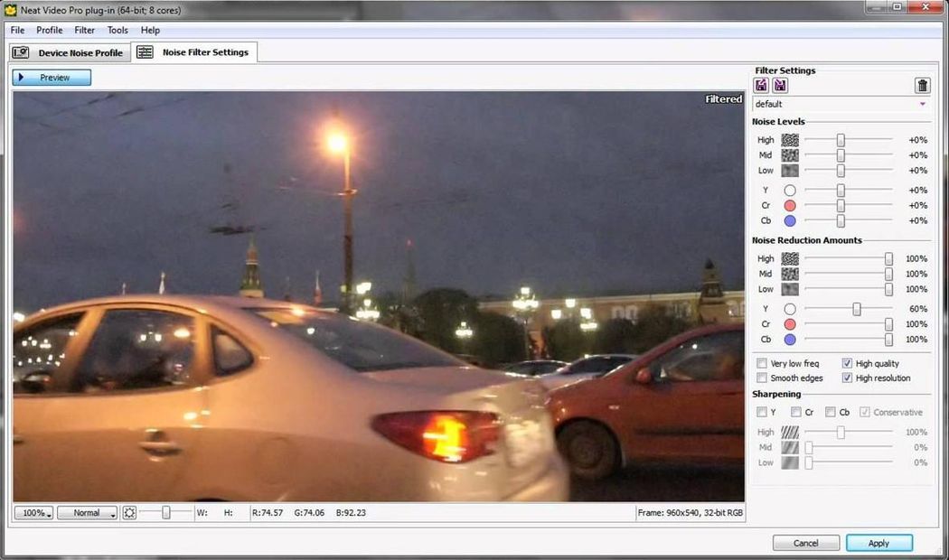Click red Cr circle in Noise Reduction Amounts
Viewport: 949px width, 560px height.
790,324
